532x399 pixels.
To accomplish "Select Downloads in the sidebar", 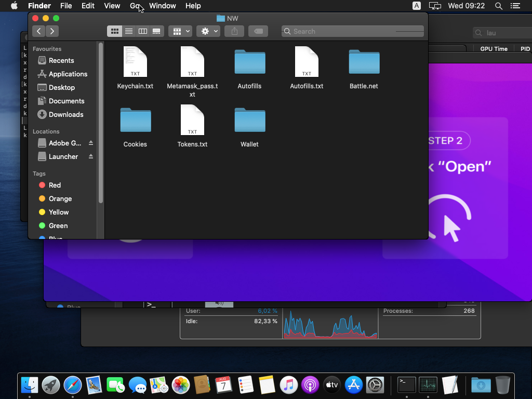I will click(x=65, y=114).
